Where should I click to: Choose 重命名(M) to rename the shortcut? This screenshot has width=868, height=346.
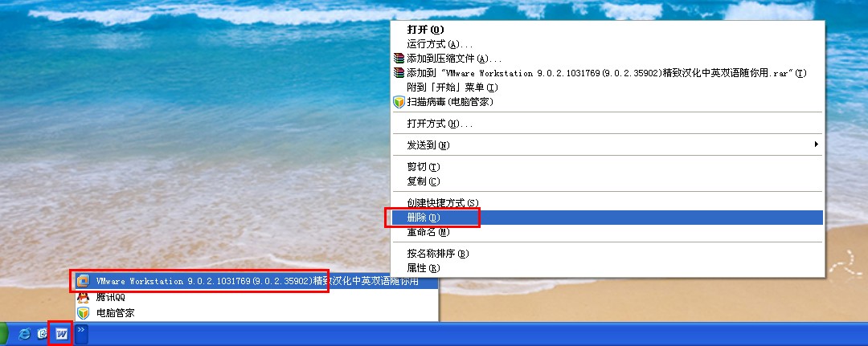click(x=608, y=232)
